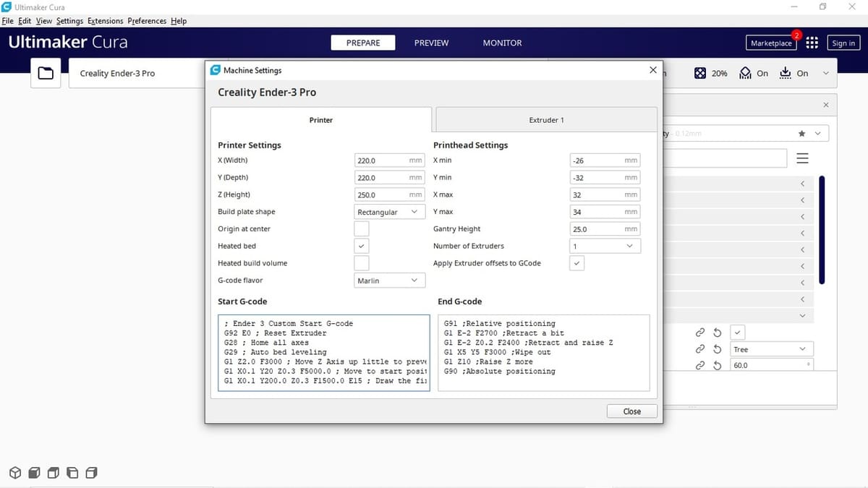Viewport: 868px width, 488px height.
Task: Select the 3D perspective view cube
Action: pos(14,473)
